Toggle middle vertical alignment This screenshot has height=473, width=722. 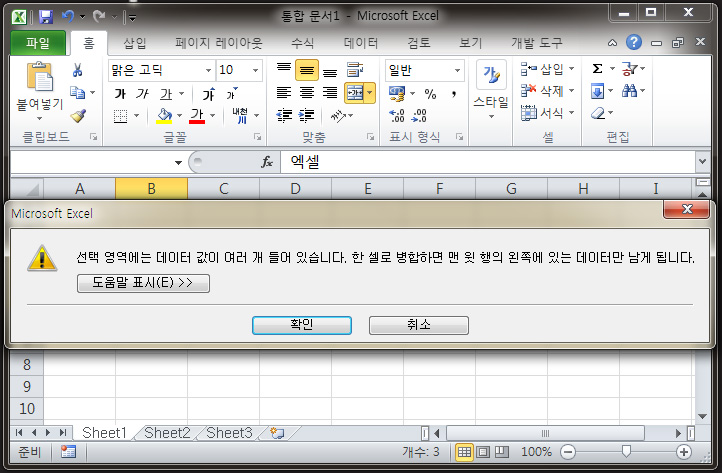pyautogui.click(x=307, y=70)
